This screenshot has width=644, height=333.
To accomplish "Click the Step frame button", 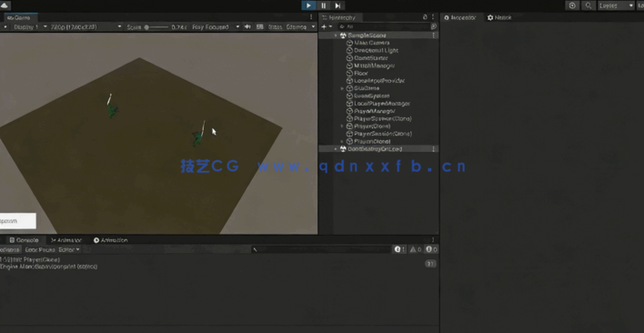I will click(337, 5).
